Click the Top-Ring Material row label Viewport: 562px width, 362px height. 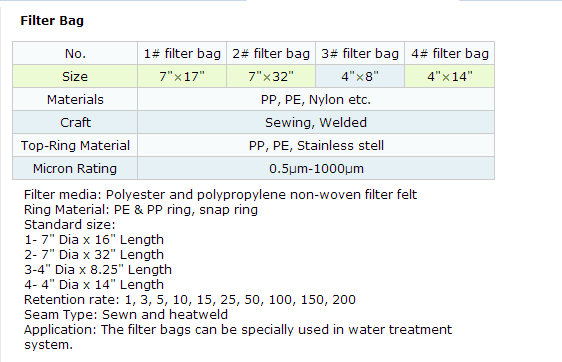click(x=75, y=145)
